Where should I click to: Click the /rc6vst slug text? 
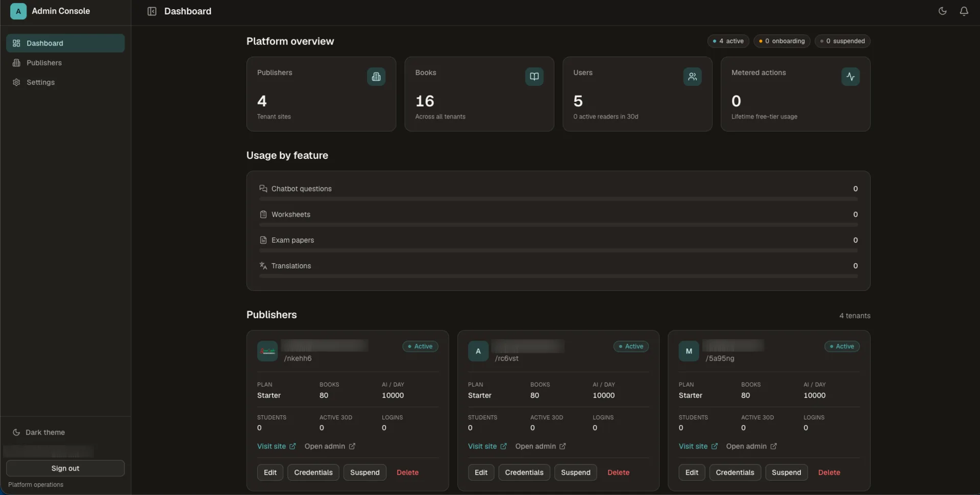pyautogui.click(x=506, y=359)
